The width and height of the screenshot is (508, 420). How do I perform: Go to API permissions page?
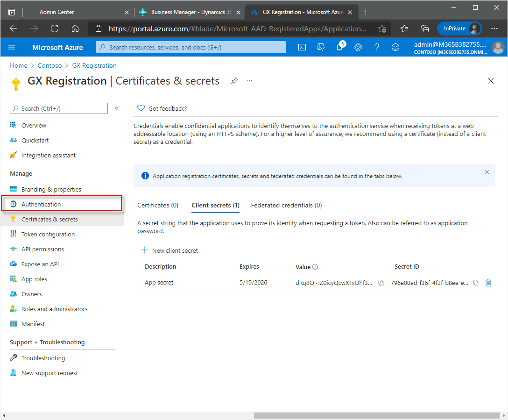(42, 249)
